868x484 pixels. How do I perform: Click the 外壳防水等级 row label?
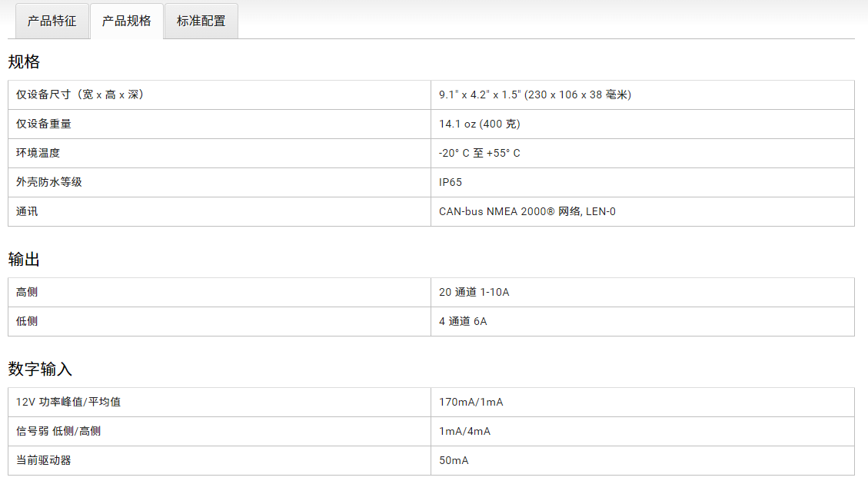pos(49,182)
